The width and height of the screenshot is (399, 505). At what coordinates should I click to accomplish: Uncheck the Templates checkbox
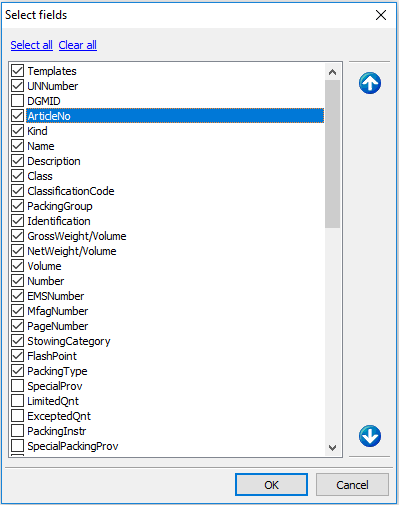click(17, 71)
